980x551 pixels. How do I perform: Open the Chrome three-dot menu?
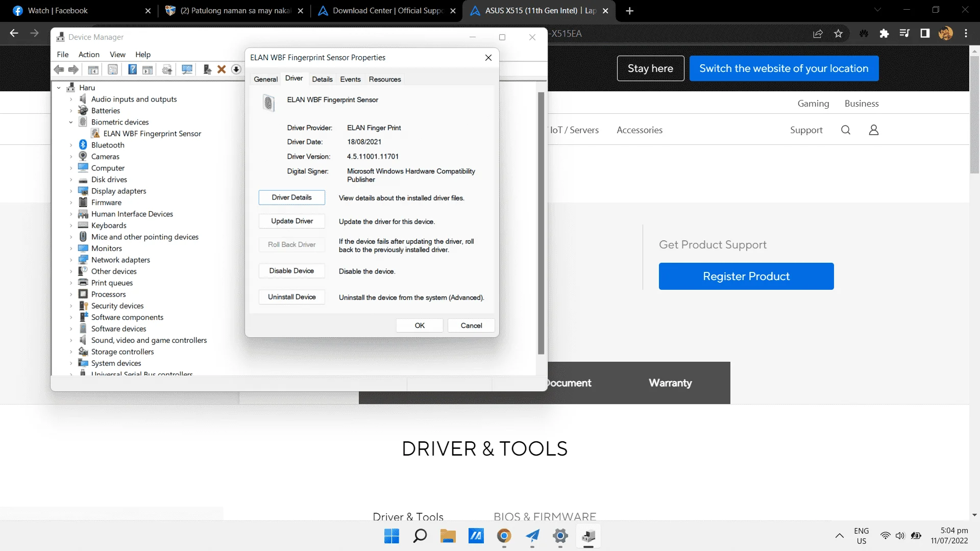[x=966, y=34]
